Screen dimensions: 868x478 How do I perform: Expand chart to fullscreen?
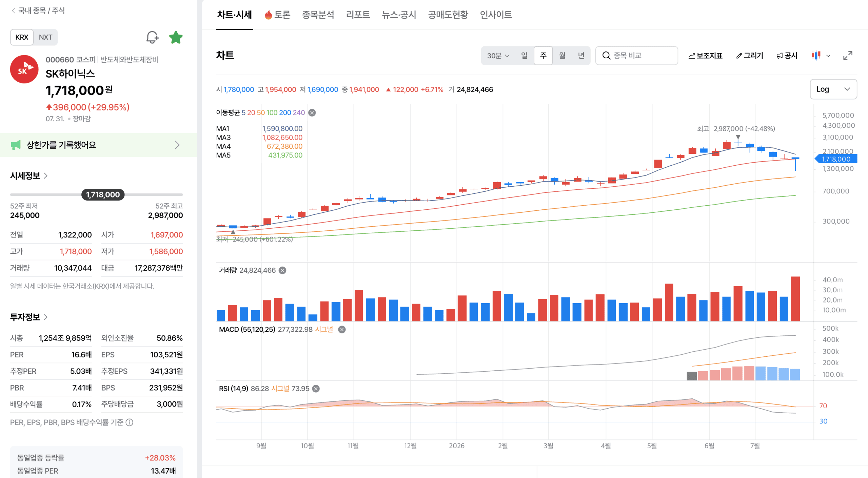click(x=848, y=56)
